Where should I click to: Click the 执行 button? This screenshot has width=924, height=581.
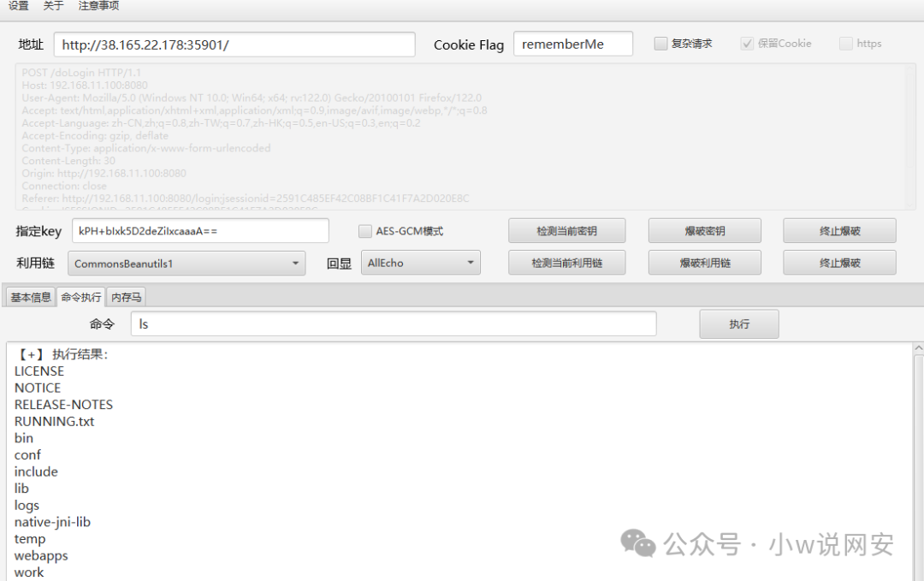(x=739, y=324)
